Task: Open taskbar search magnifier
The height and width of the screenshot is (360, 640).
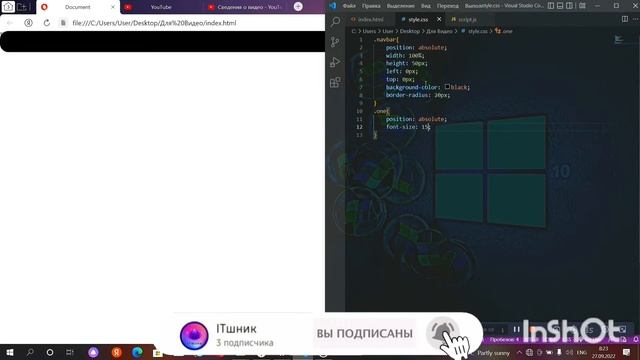Action: 30,352
